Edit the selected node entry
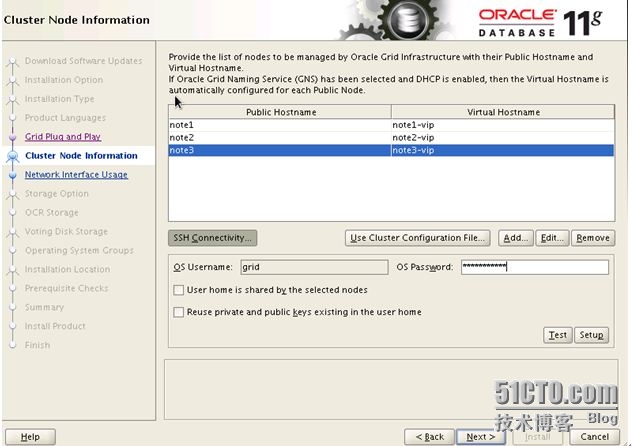This screenshot has height=446, width=632. [x=552, y=238]
